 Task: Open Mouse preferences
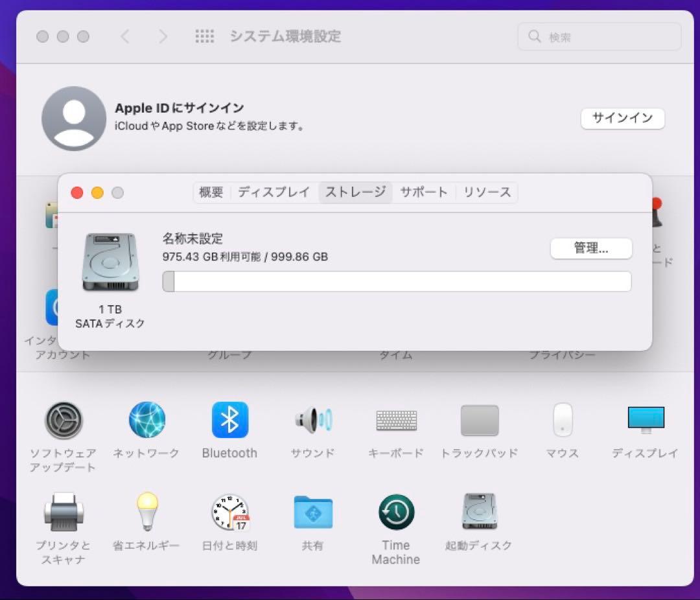[x=561, y=420]
